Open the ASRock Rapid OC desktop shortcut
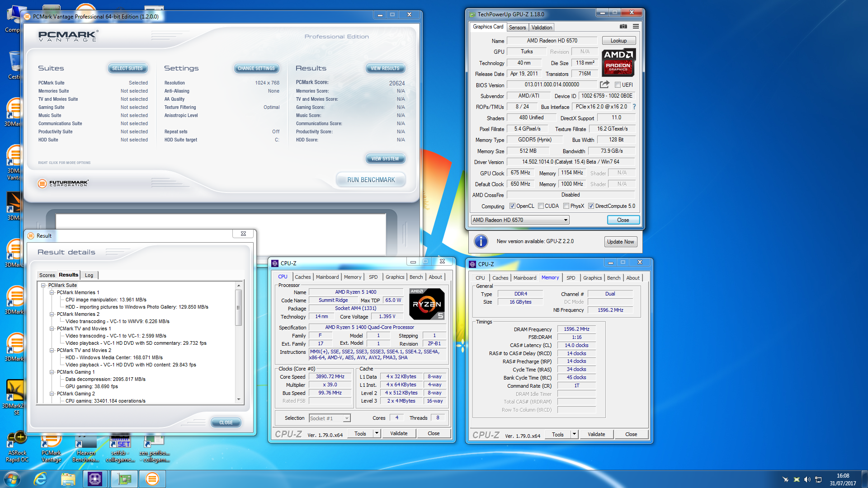 point(17,447)
